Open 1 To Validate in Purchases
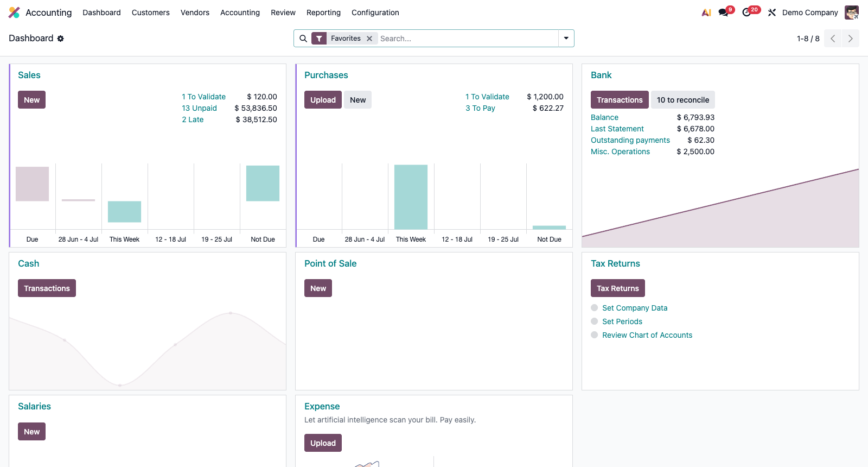The image size is (868, 467). point(487,97)
